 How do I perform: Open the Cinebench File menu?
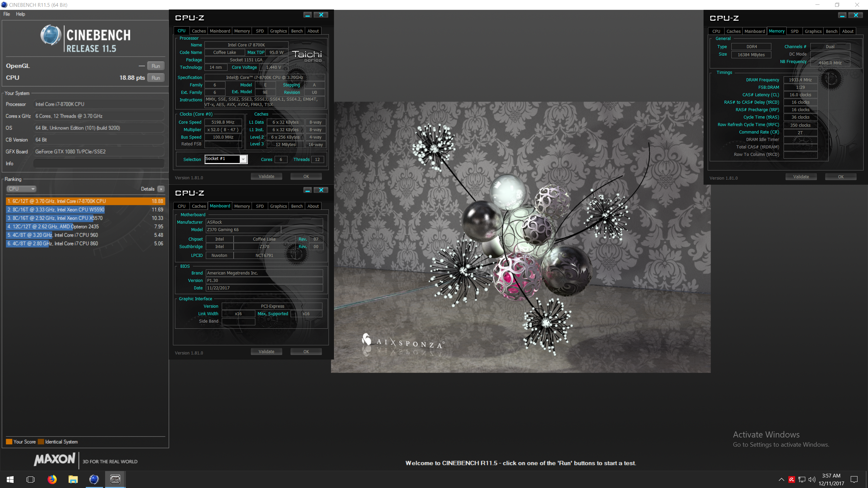coord(6,14)
